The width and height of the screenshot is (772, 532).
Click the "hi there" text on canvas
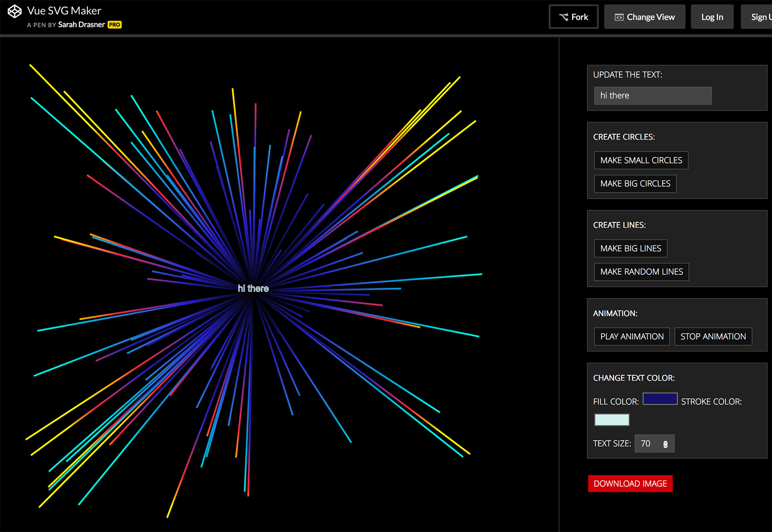pyautogui.click(x=253, y=288)
